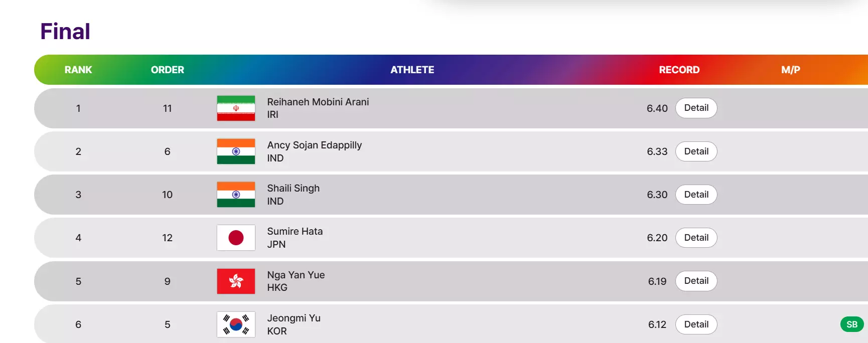This screenshot has width=868, height=343.
Task: Open Detail for Nga Yan Yue
Action: 696,281
